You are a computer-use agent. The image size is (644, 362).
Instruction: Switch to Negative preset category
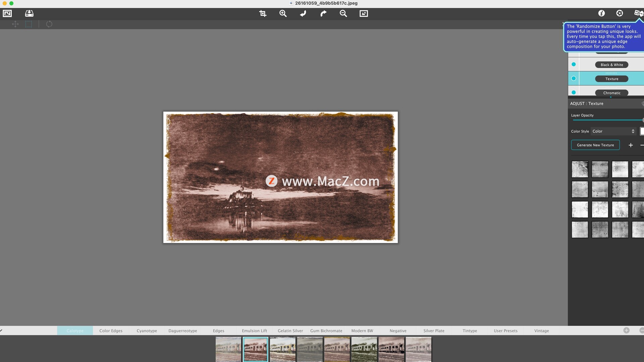pos(398,331)
